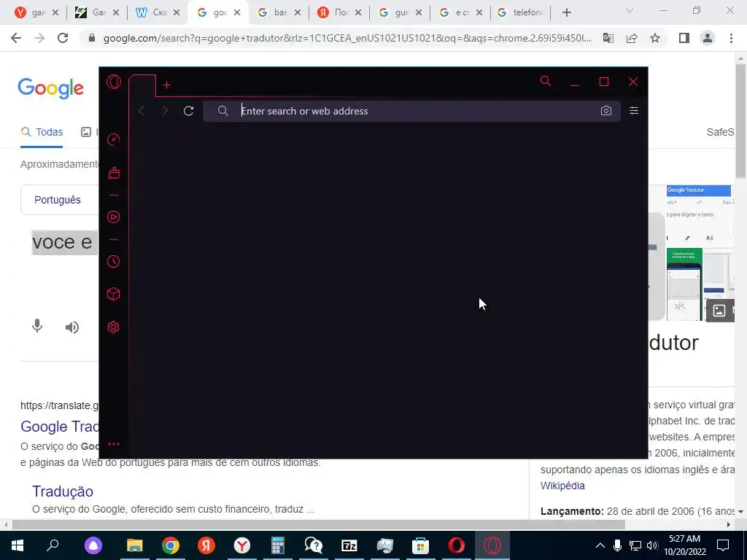The height and width of the screenshot is (560, 747).
Task: Open the Opera GX menu logo
Action: 113,82
